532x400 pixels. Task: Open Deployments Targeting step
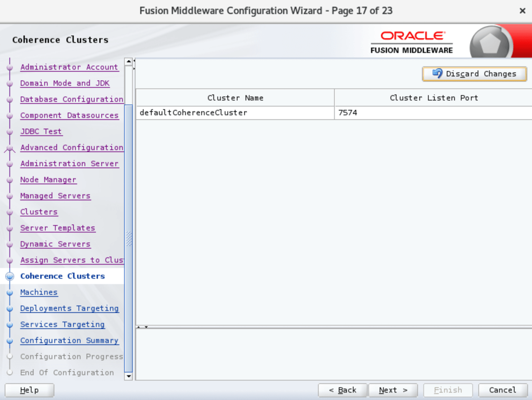tap(69, 308)
